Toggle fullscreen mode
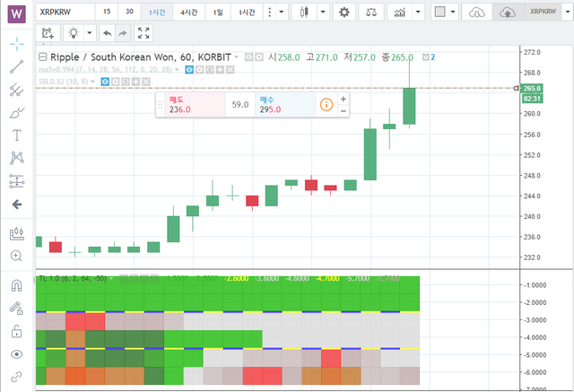574x392 pixels. [143, 33]
